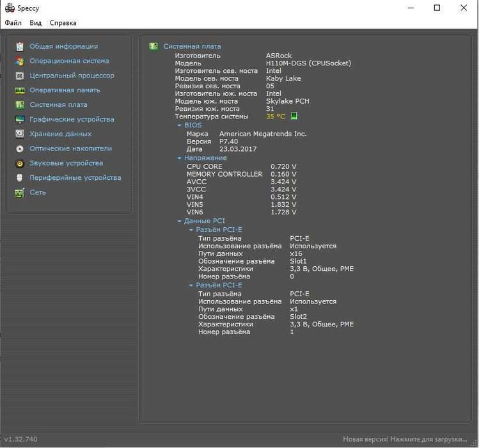Open the Файл menu

coord(13,23)
